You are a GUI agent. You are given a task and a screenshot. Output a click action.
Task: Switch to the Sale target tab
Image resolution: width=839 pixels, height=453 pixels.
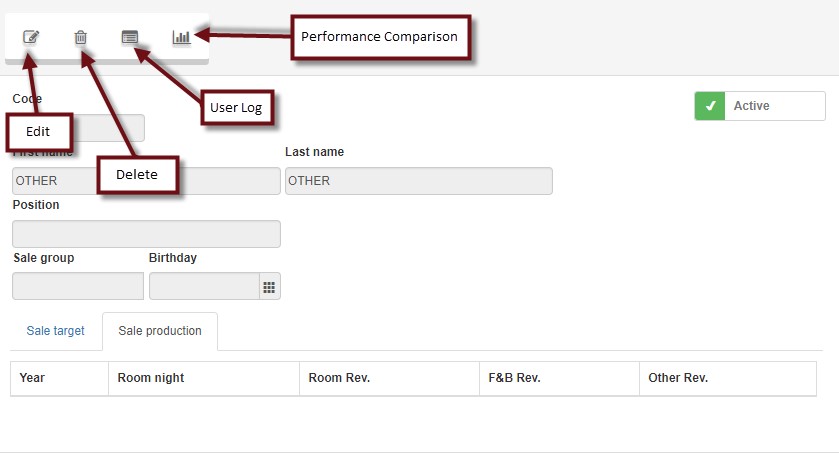[x=56, y=331]
